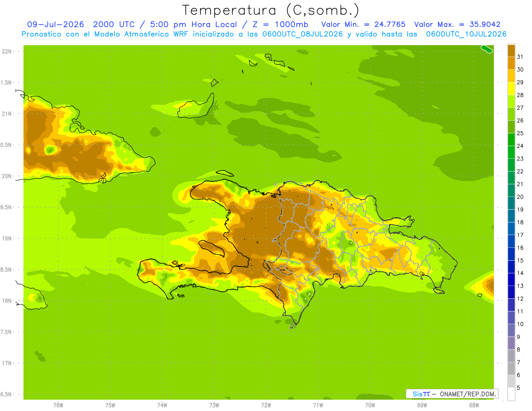Click the legend value "26"

click(x=520, y=120)
